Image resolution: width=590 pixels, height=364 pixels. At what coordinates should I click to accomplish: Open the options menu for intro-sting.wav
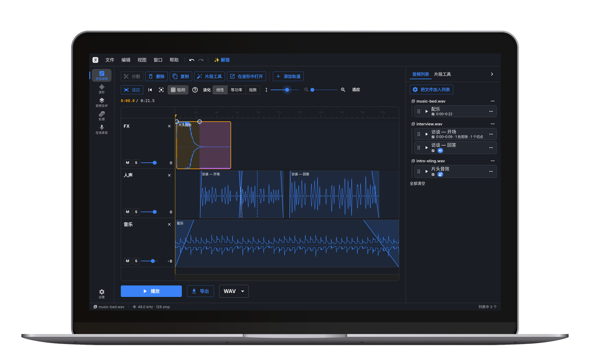(492, 161)
